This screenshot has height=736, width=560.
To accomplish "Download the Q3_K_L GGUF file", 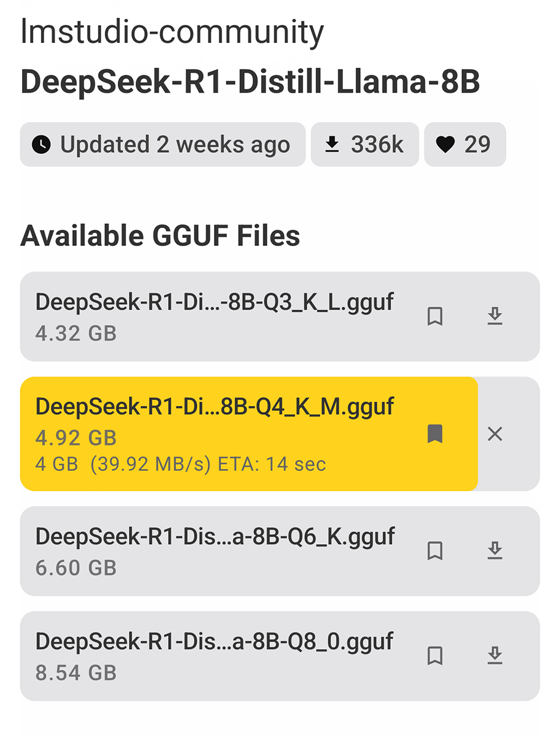I will click(494, 316).
